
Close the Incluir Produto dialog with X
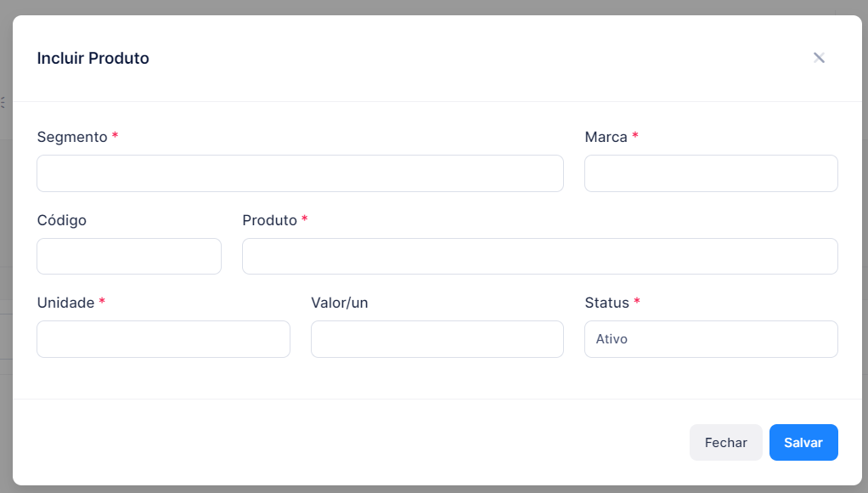pos(819,58)
